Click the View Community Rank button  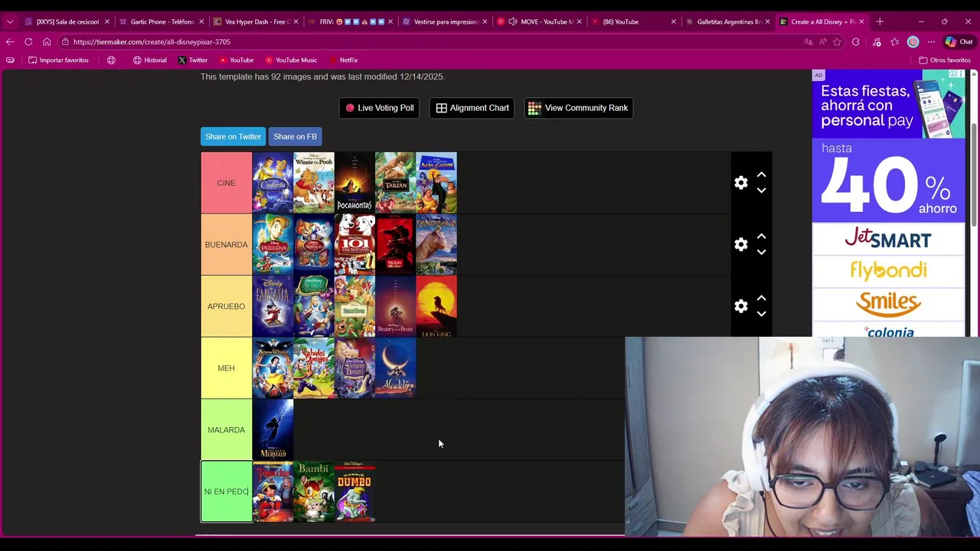(x=578, y=108)
